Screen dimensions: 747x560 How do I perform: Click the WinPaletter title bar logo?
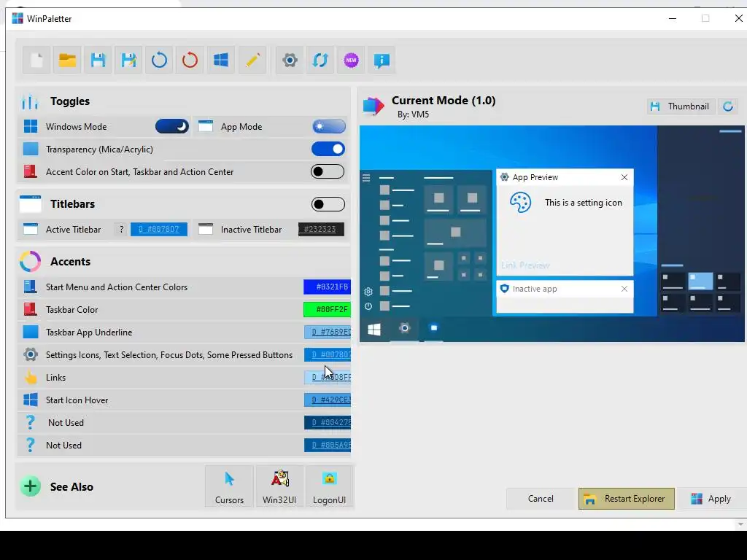(18, 18)
